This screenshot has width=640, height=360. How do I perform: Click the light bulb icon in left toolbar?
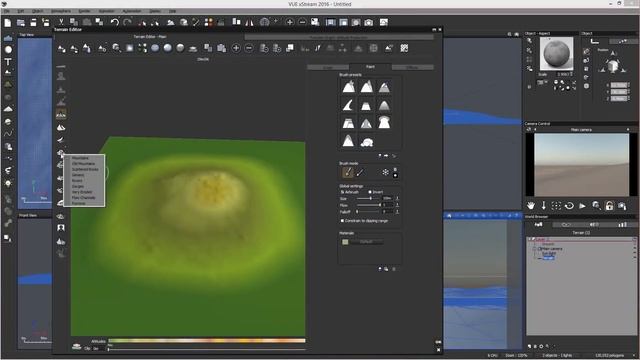[x=8, y=183]
